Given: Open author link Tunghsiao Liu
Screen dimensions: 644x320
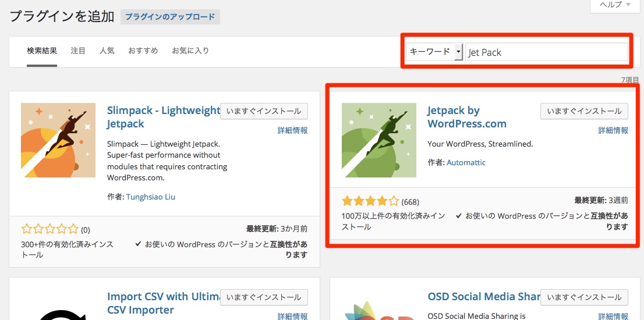Looking at the screenshot, I should click(151, 197).
